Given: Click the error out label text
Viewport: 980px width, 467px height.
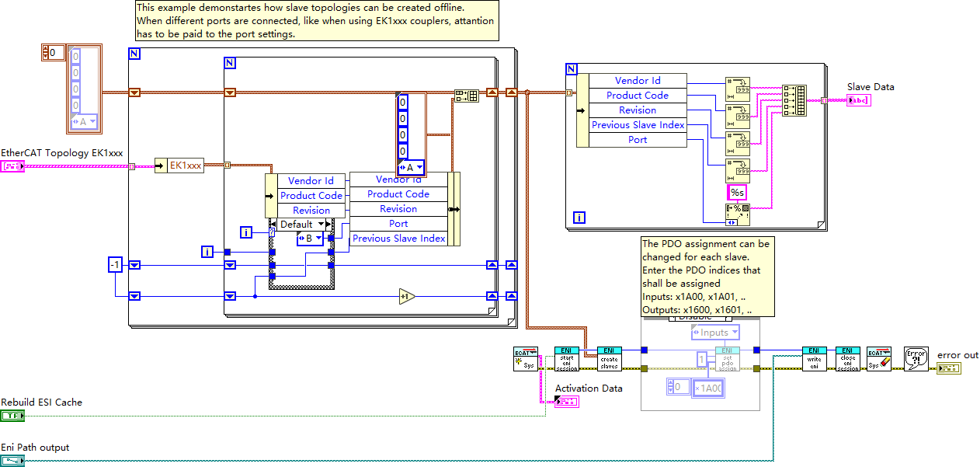Looking at the screenshot, I should (957, 355).
